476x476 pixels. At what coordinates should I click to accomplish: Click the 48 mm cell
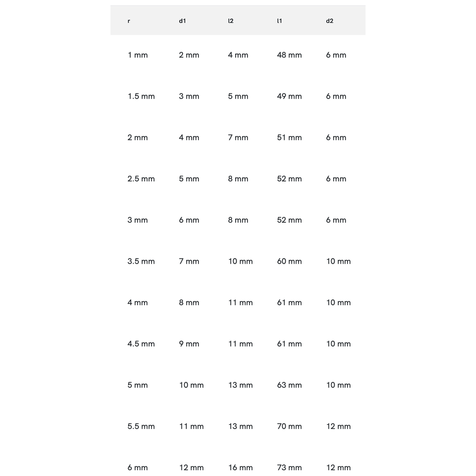click(289, 55)
